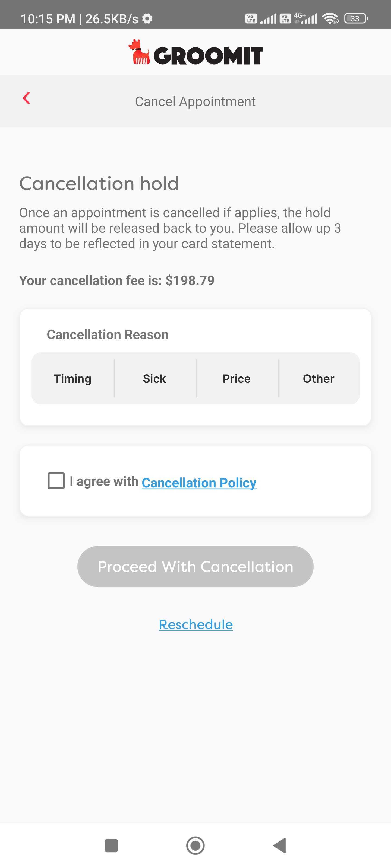This screenshot has width=391, height=868.
Task: Tap the Groomit dog logo
Action: pyautogui.click(x=139, y=52)
